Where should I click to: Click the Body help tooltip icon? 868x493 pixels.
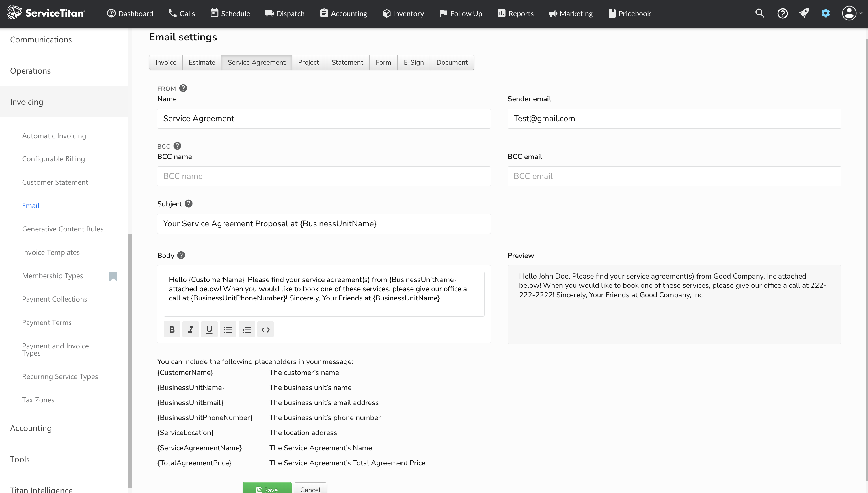pos(181,255)
